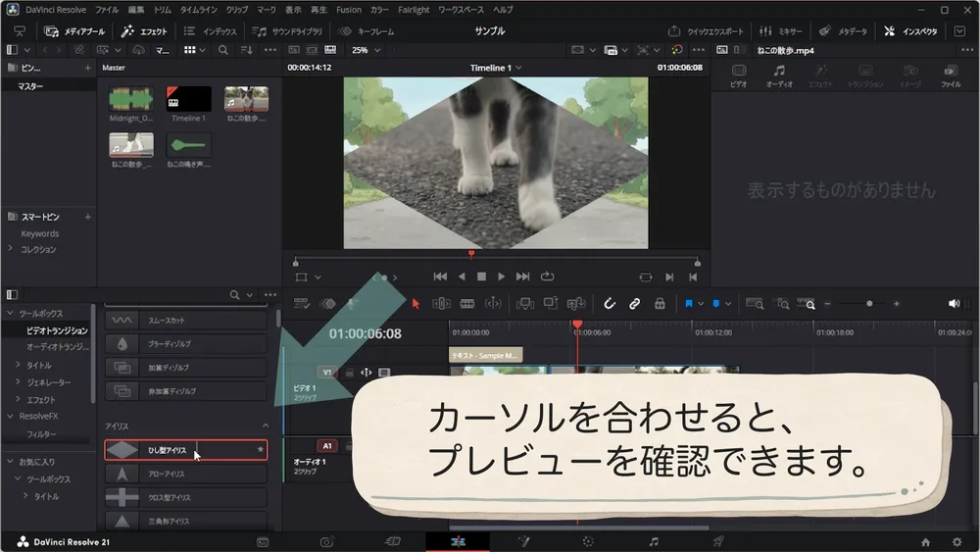This screenshot has width=980, height=552.
Task: Toggle linked selection chain
Action: [x=634, y=304]
